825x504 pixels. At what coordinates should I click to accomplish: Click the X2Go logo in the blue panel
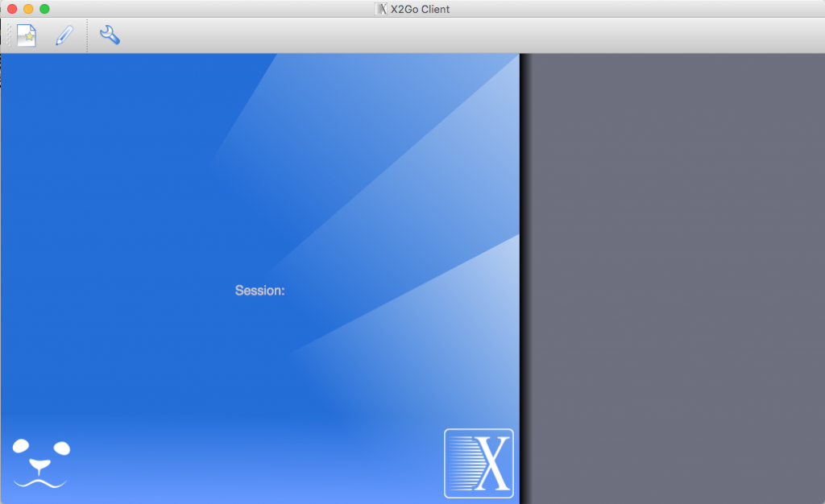coord(479,463)
